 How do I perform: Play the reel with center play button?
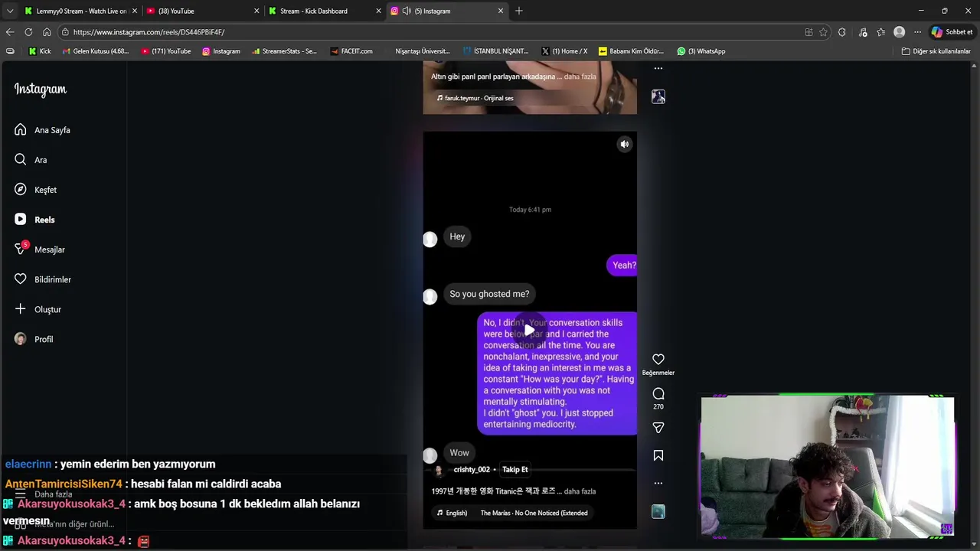pyautogui.click(x=530, y=331)
